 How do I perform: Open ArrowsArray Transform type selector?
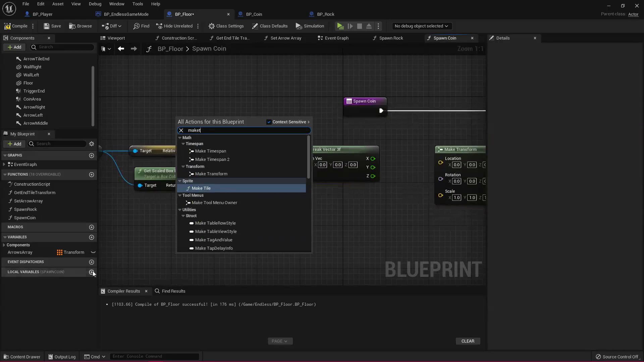click(71, 252)
